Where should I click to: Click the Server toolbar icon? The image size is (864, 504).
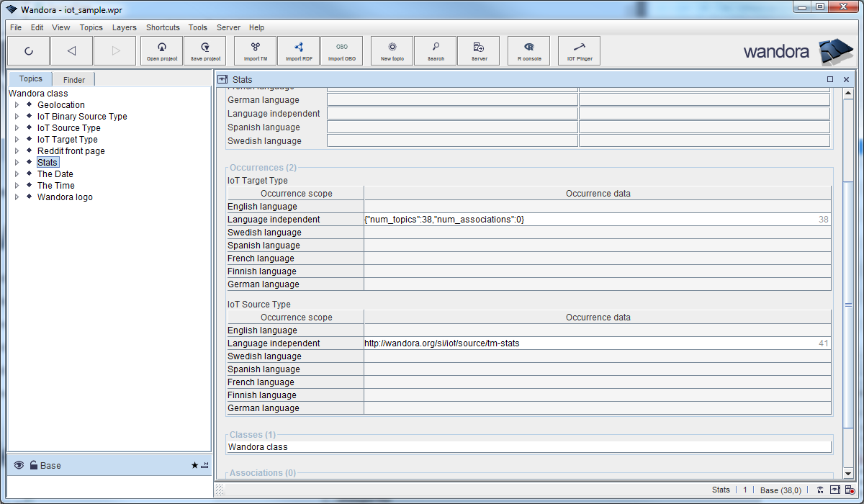479,51
